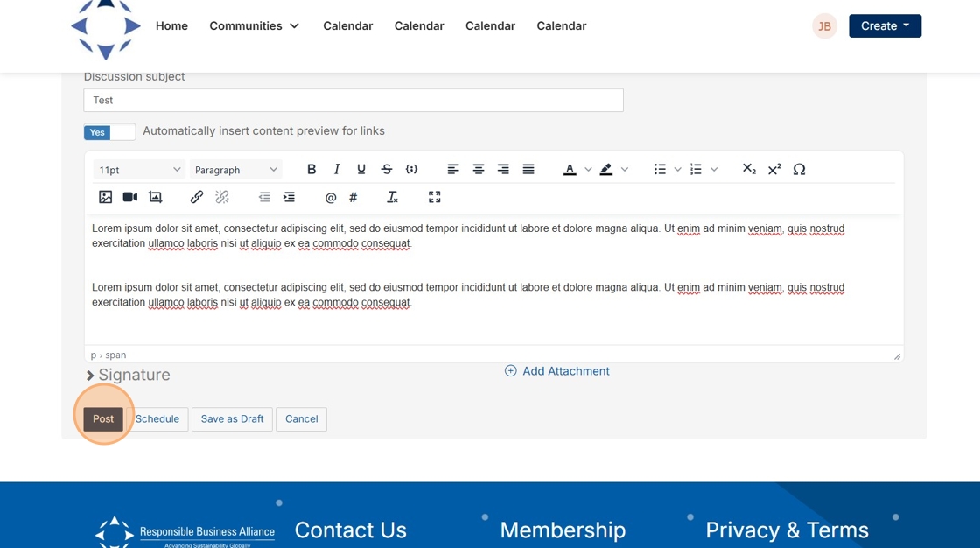Decrease paragraph indent

(263, 197)
